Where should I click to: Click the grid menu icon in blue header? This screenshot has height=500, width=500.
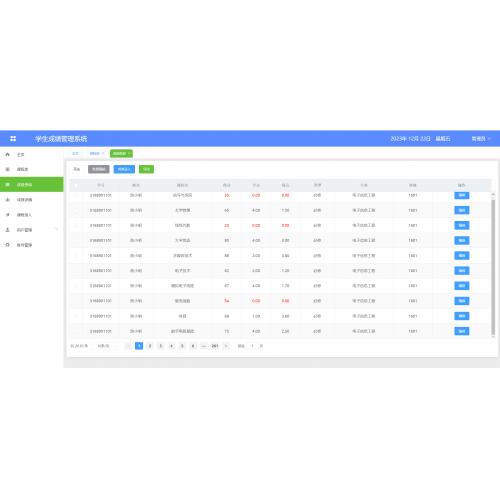[x=13, y=138]
